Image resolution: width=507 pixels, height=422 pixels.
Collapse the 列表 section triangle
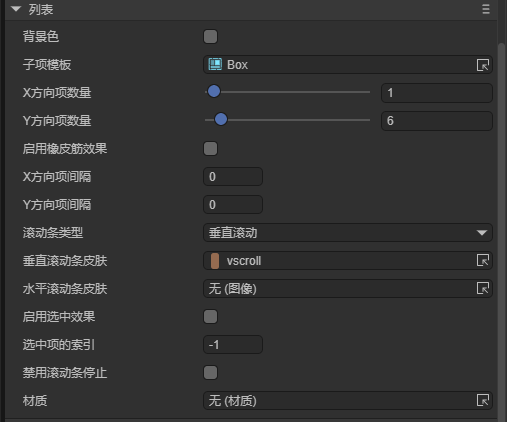click(16, 9)
